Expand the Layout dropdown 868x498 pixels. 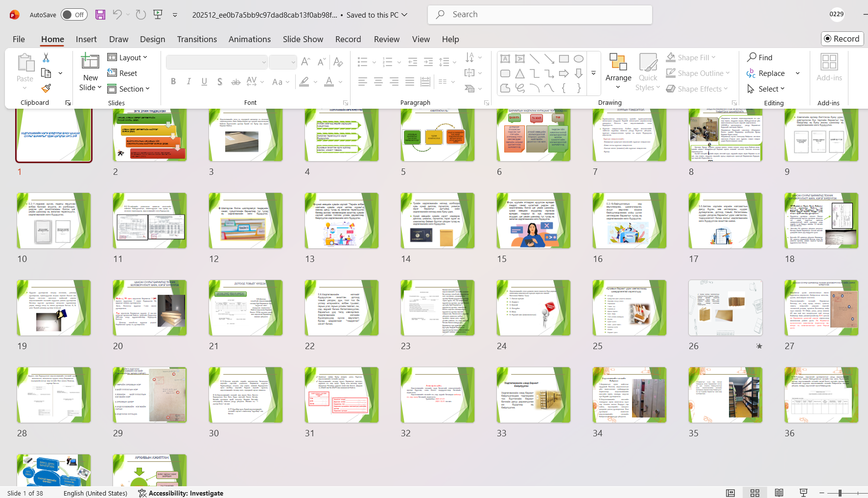pos(127,57)
